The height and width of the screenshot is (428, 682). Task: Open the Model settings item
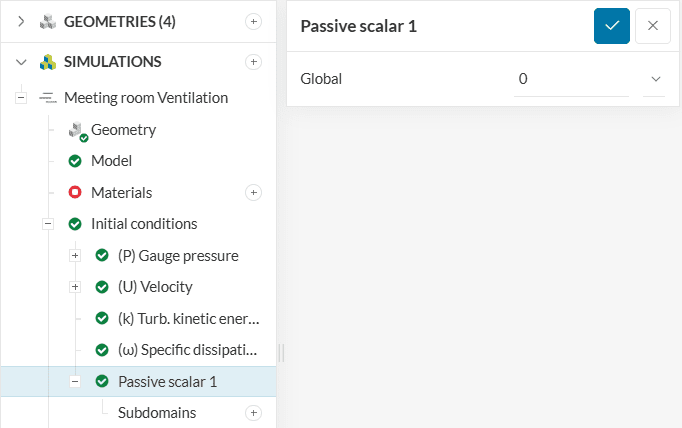(111, 161)
